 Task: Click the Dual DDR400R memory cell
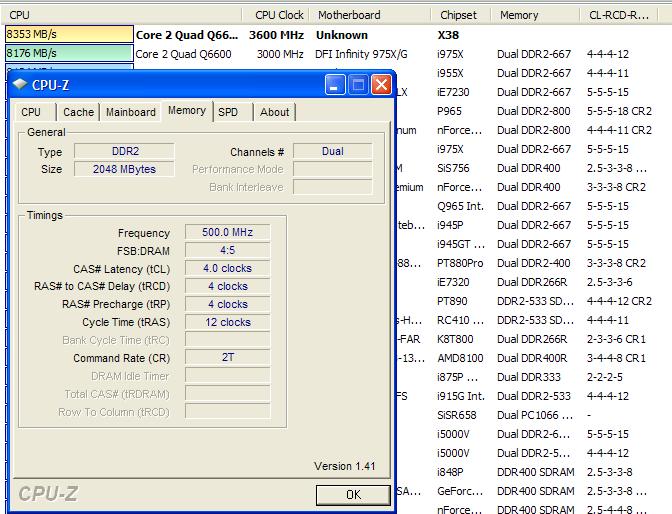click(532, 358)
